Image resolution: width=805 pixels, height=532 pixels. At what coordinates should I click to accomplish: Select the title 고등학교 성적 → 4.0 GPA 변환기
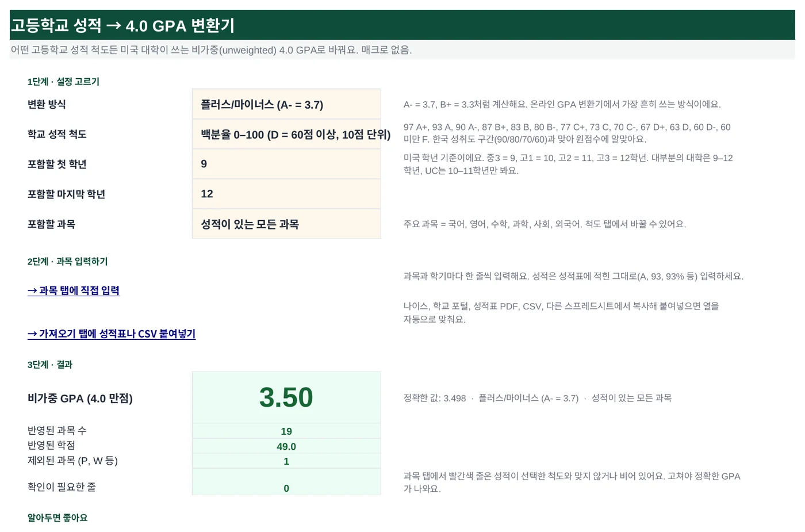pyautogui.click(x=123, y=25)
